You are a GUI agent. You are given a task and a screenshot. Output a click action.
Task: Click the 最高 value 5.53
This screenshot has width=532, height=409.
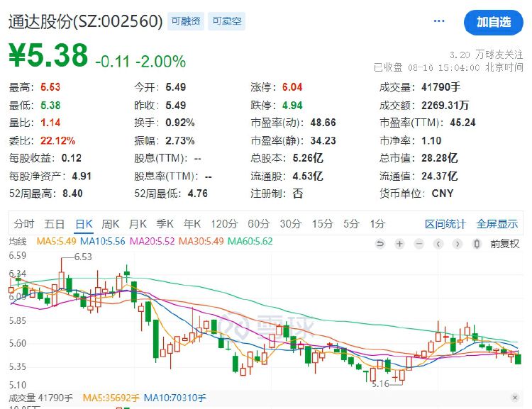pos(50,87)
